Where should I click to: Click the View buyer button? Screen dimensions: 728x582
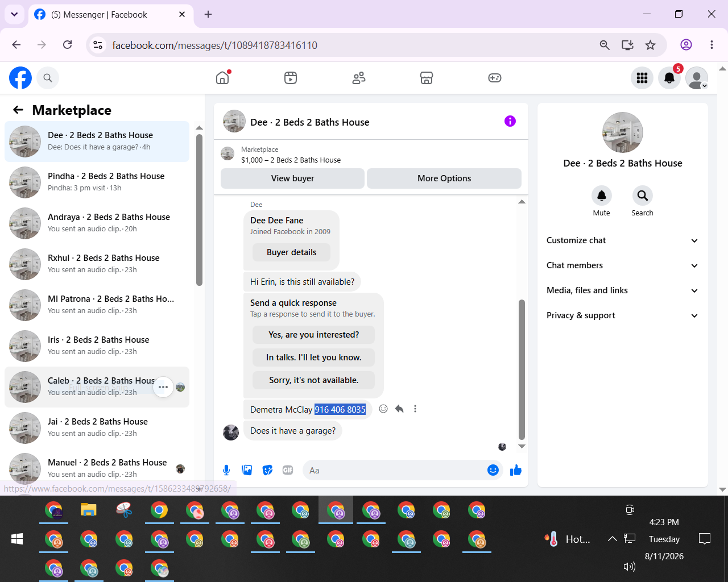[292, 178]
